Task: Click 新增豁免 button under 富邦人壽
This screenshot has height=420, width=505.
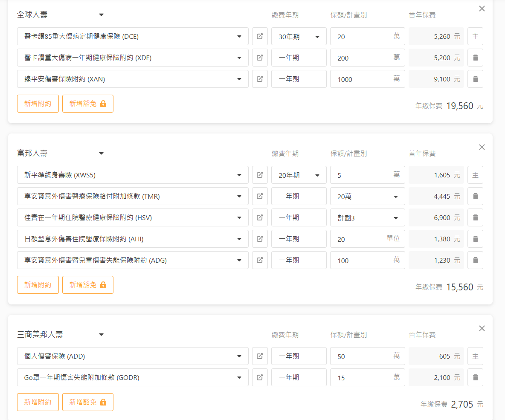Action: pos(88,285)
